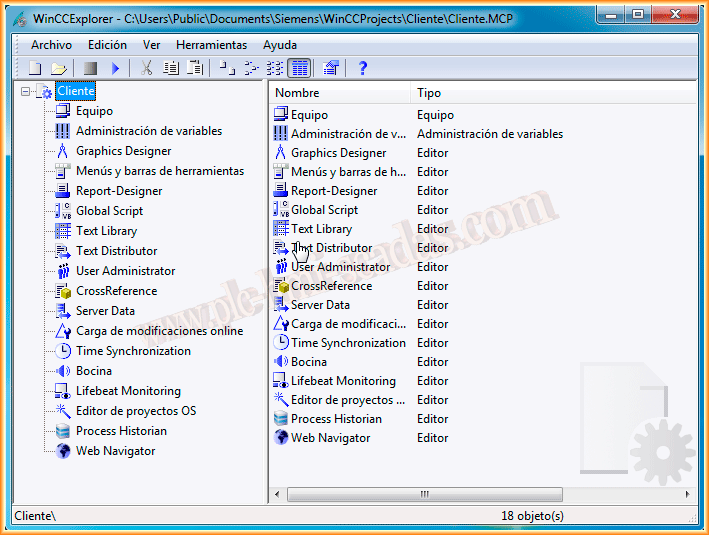709x535 pixels.
Task: Switch to List view mode
Action: (x=275, y=68)
